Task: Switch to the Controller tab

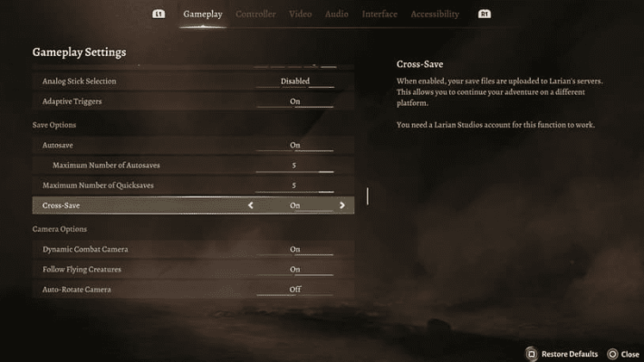Action: coord(255,14)
